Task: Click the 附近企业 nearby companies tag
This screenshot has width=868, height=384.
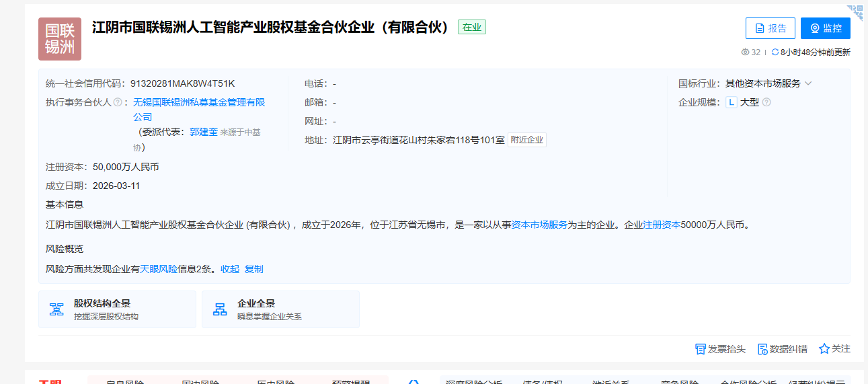Action: click(x=527, y=141)
